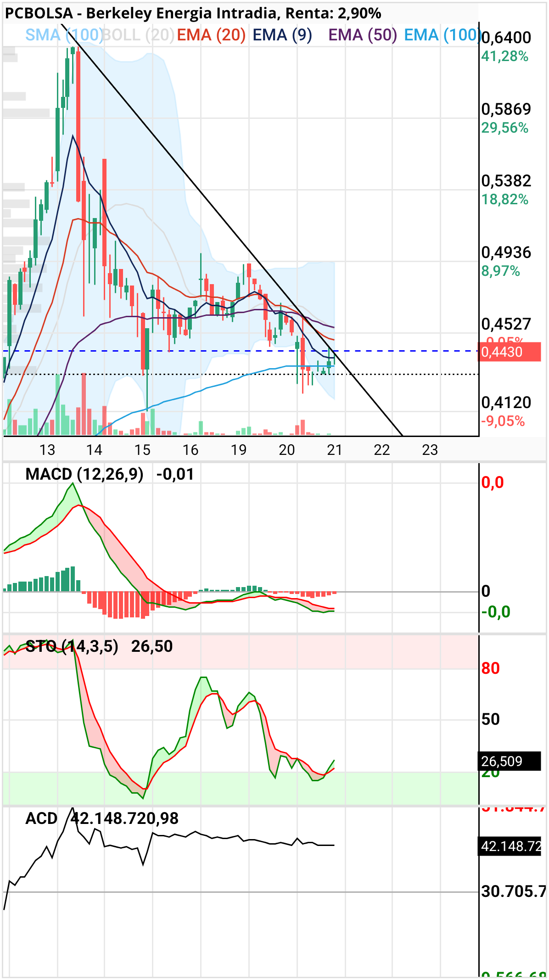
Task: Click the red EMA (20) legend label
Action: 212,35
